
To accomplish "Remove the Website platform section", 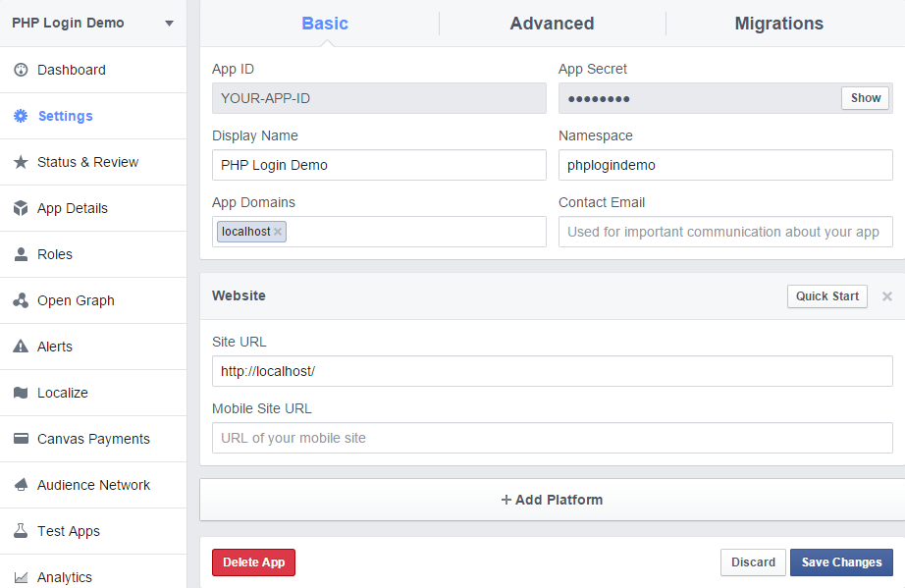I will point(887,296).
